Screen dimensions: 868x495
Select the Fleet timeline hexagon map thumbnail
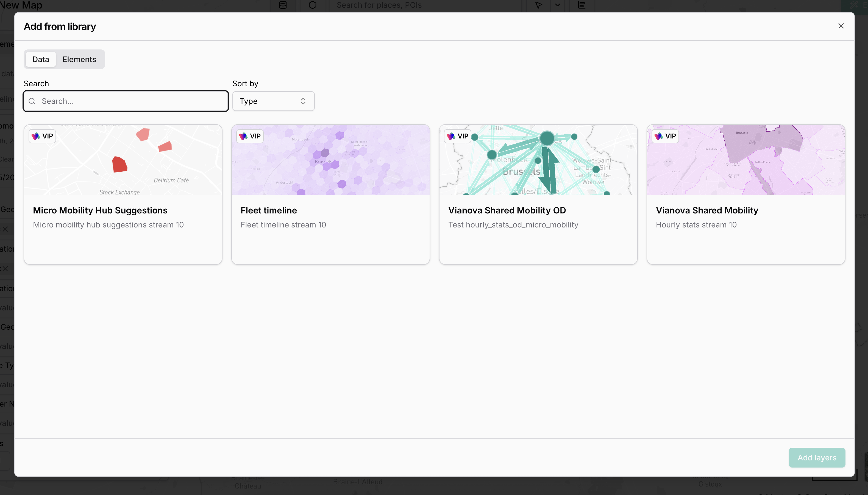pyautogui.click(x=331, y=160)
